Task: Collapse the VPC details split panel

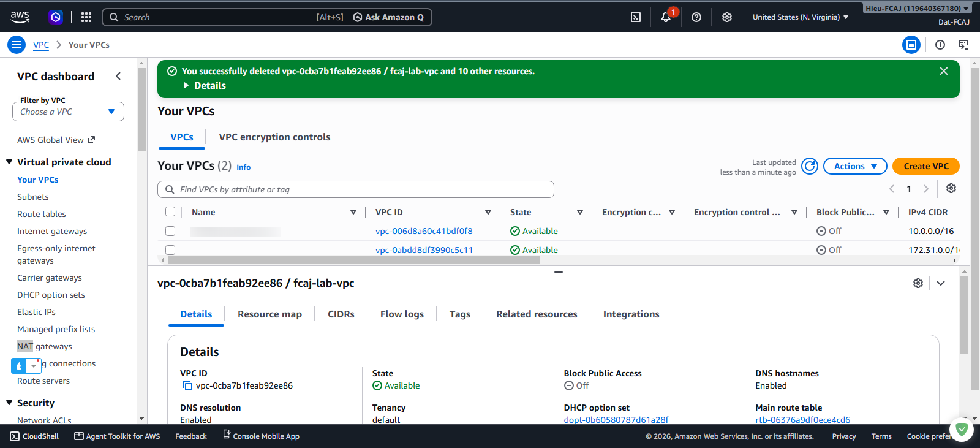Action: [x=941, y=283]
